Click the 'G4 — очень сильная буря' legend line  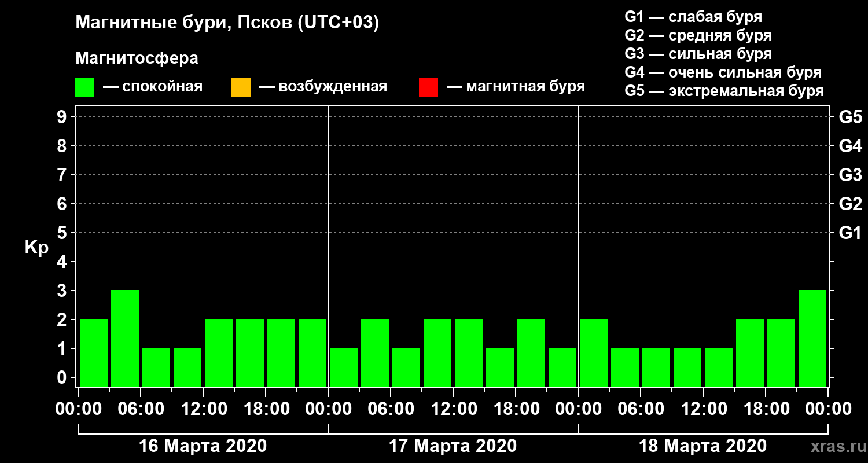(x=723, y=72)
